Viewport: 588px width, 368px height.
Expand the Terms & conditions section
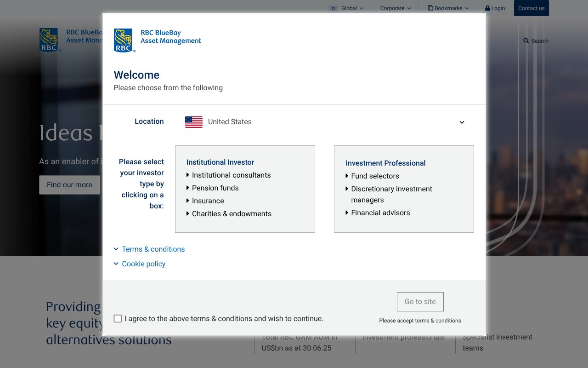153,249
